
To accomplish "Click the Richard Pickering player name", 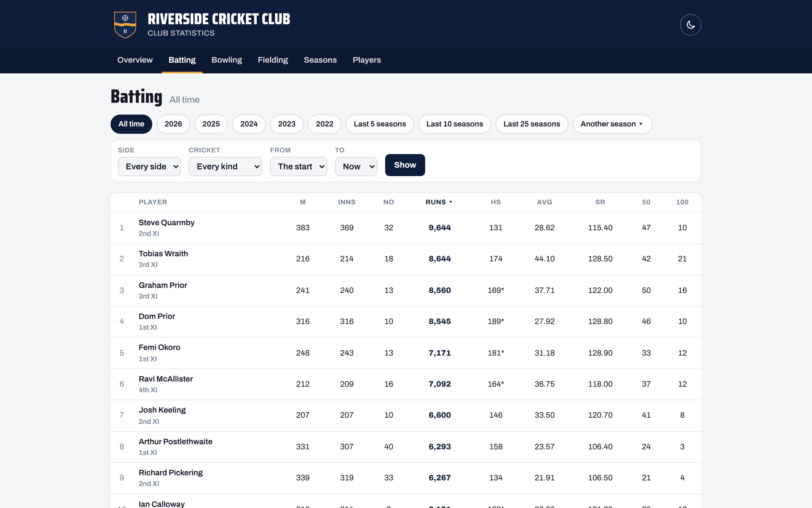I will coord(171,473).
